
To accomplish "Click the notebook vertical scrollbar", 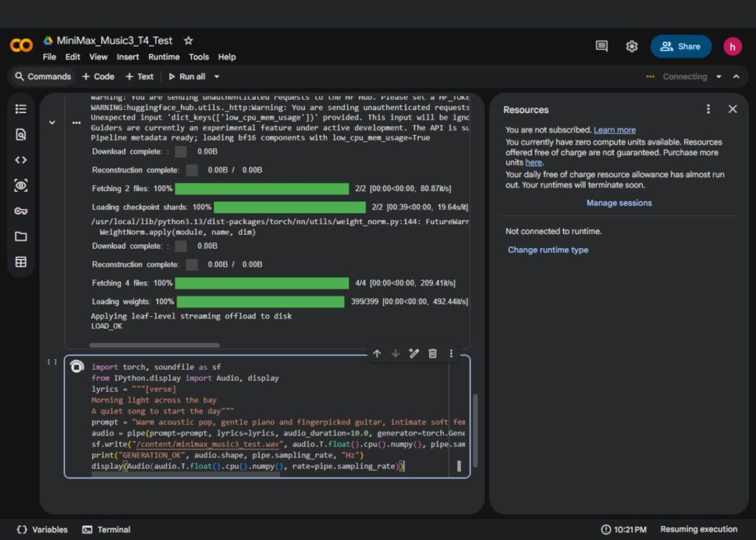I will coord(475,431).
